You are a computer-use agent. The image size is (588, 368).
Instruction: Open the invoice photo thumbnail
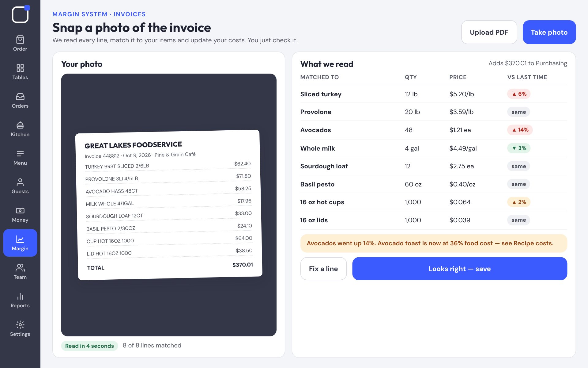tap(169, 205)
